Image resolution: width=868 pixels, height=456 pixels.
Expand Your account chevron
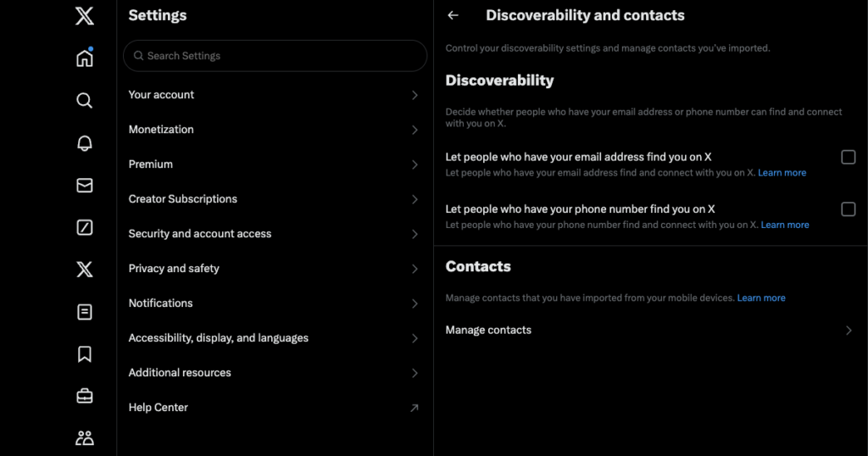(415, 95)
